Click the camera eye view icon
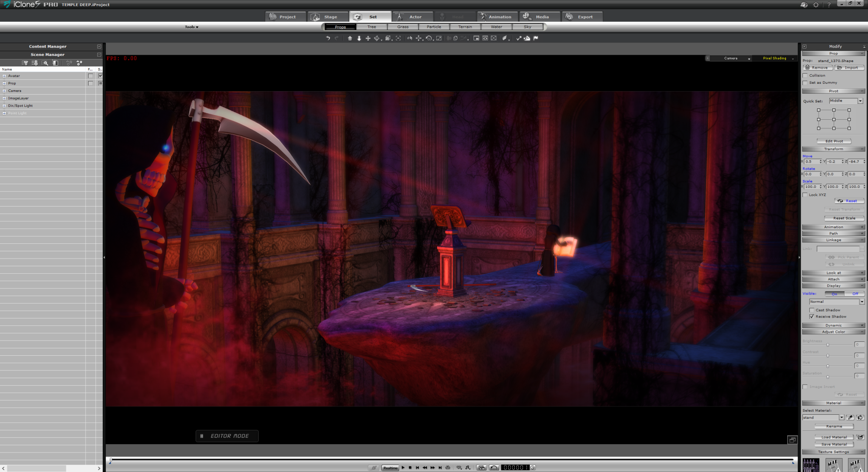The image size is (868, 472). 485,38
